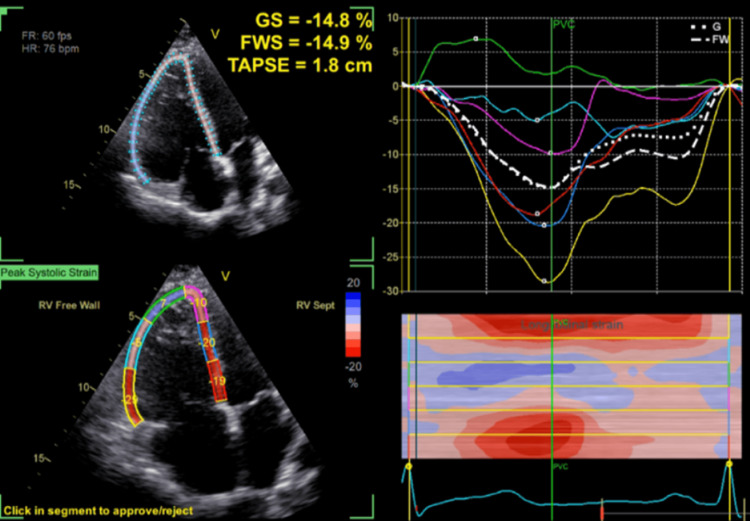750x521 pixels.
Task: Click the green curve peak marker near +7
Action: point(475,38)
